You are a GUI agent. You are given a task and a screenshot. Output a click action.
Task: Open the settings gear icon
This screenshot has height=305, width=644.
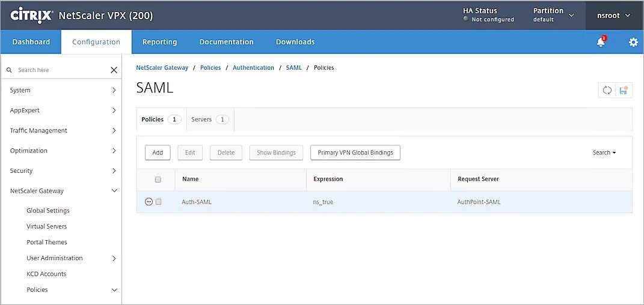[633, 42]
